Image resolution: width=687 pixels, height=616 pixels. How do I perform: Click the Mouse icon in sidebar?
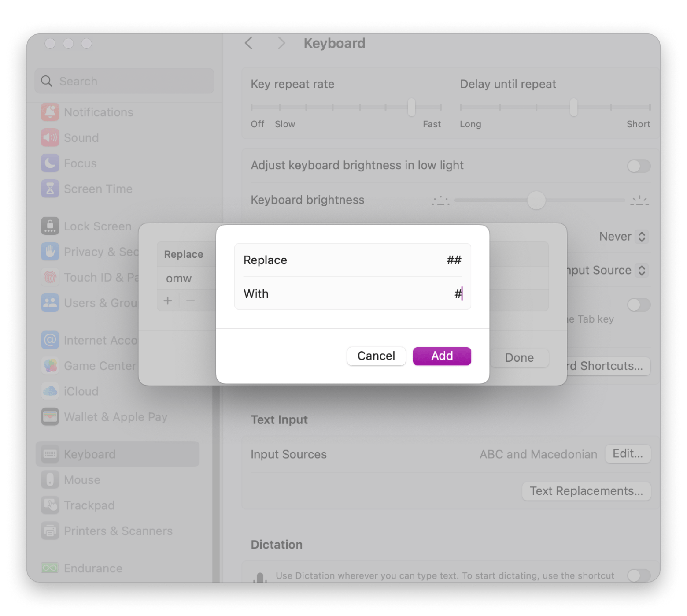[x=50, y=480]
